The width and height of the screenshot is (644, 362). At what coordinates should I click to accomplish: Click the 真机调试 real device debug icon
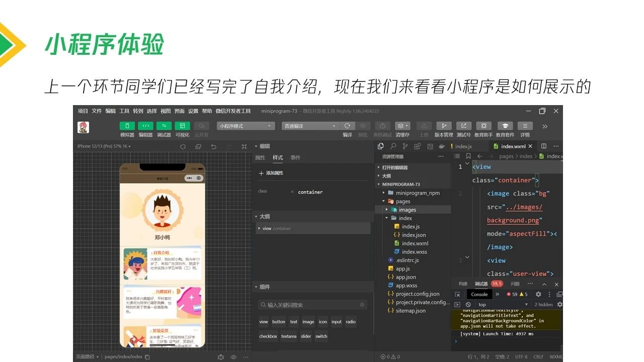pyautogui.click(x=382, y=126)
